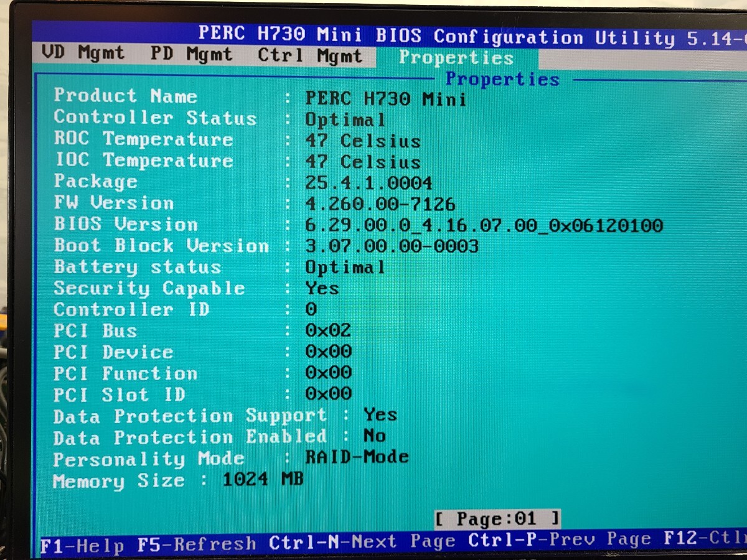The image size is (747, 560).
Task: Go to the Ctrl Mgmt tab
Action: 310,57
